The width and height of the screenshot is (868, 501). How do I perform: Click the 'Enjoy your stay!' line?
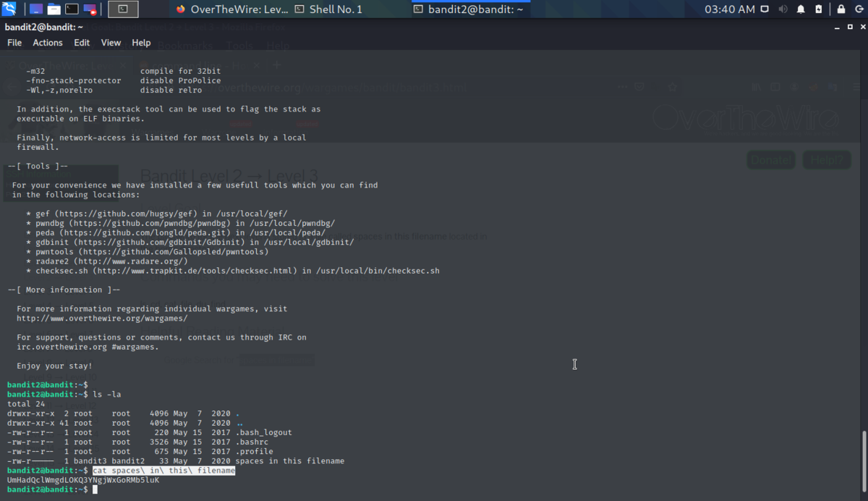pos(54,366)
